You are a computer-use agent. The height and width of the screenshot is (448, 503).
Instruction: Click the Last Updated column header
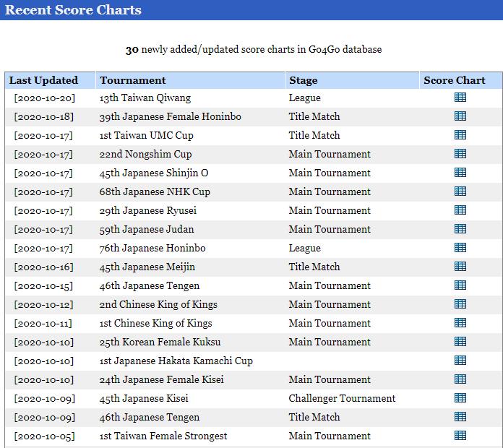click(43, 80)
